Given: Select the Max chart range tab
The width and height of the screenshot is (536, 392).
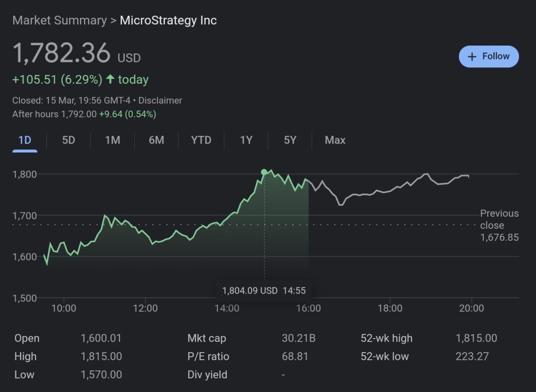Looking at the screenshot, I should point(335,140).
